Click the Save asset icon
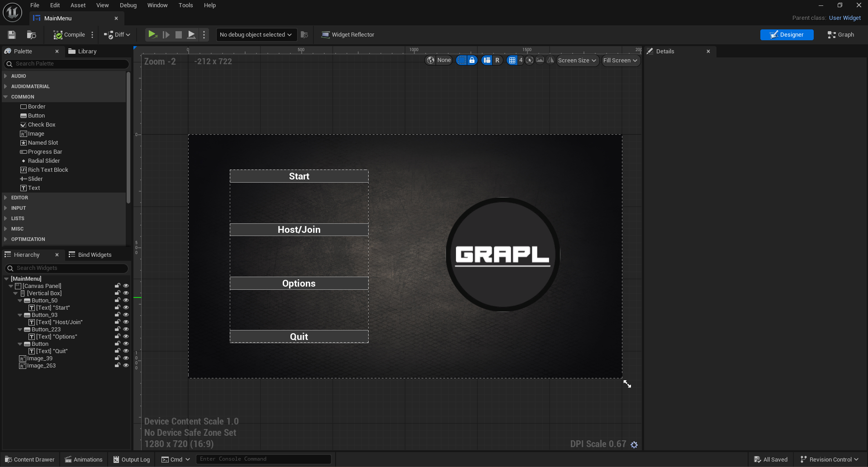This screenshot has height=467, width=868. pyautogui.click(x=11, y=35)
